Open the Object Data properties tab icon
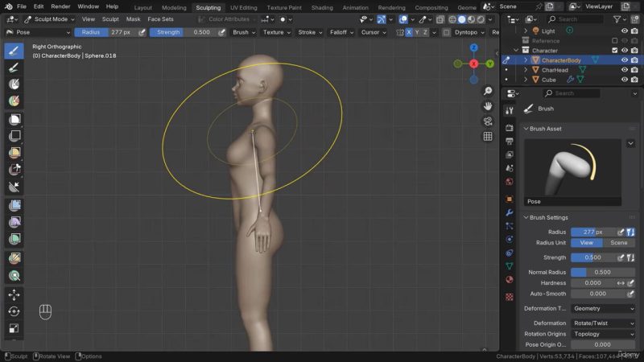 [x=509, y=265]
